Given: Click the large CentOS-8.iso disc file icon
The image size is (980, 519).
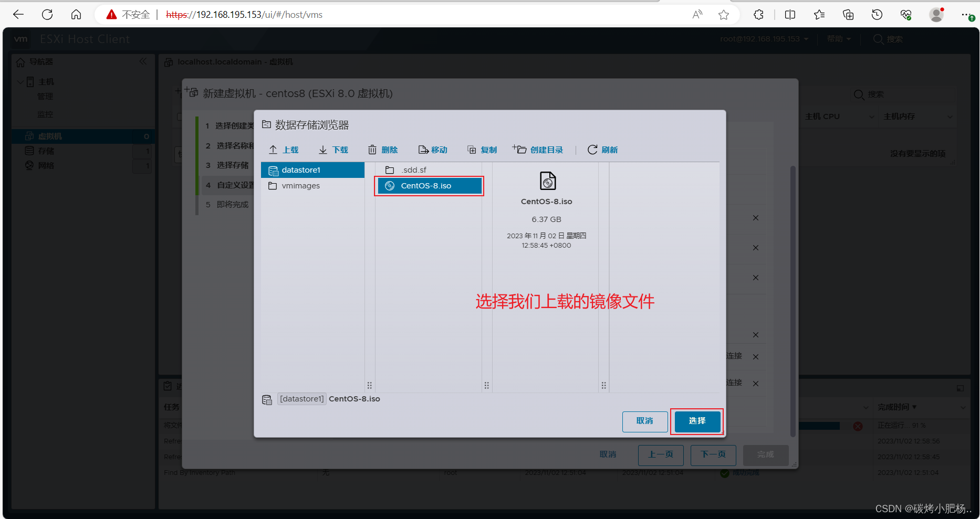Looking at the screenshot, I should tap(547, 181).
